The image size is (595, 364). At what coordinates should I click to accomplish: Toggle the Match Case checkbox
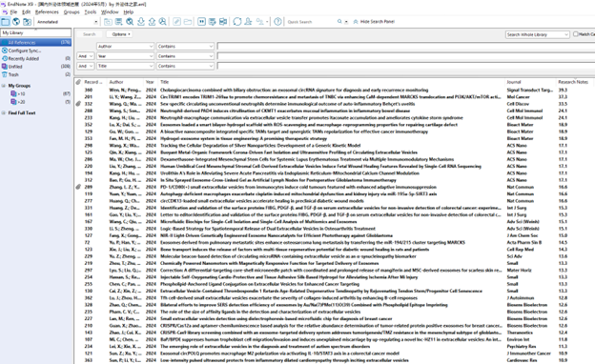(575, 34)
